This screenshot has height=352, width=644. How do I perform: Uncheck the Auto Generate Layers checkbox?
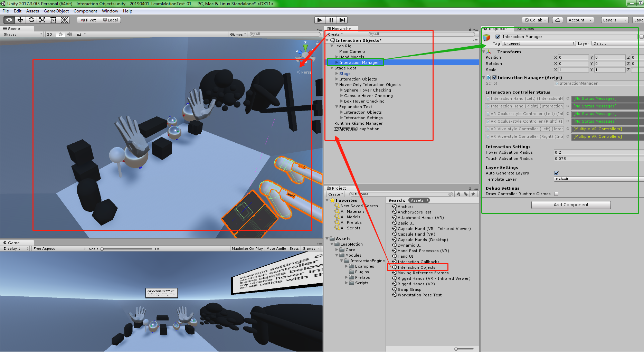556,173
